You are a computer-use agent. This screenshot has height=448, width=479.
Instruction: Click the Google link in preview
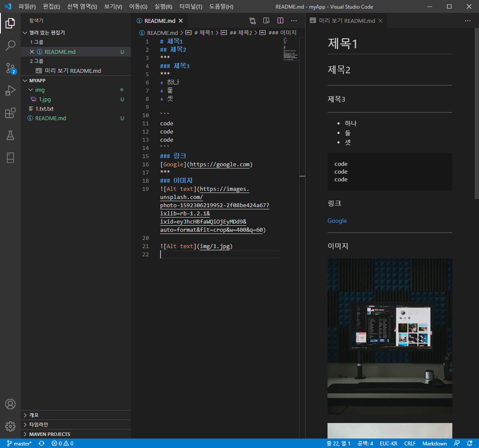point(337,221)
